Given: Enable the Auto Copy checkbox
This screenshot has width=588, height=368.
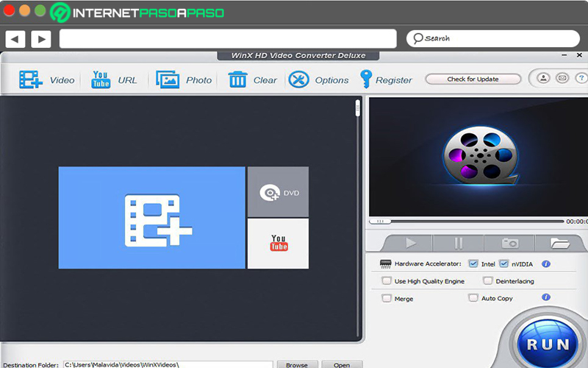Looking at the screenshot, I should point(473,298).
